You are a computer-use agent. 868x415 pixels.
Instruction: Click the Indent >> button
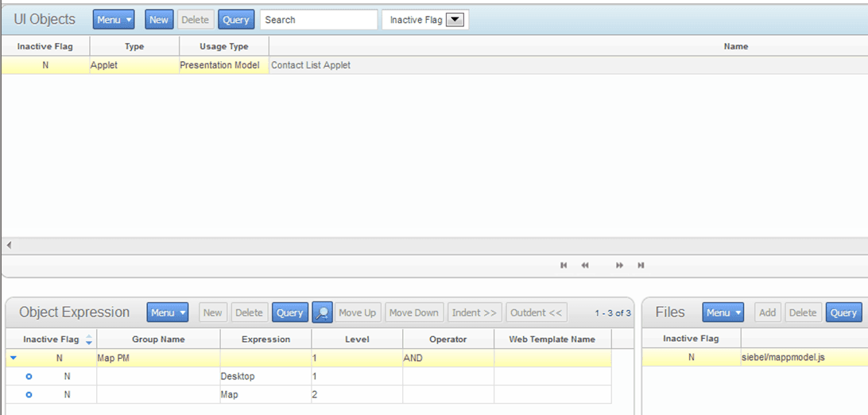(475, 312)
